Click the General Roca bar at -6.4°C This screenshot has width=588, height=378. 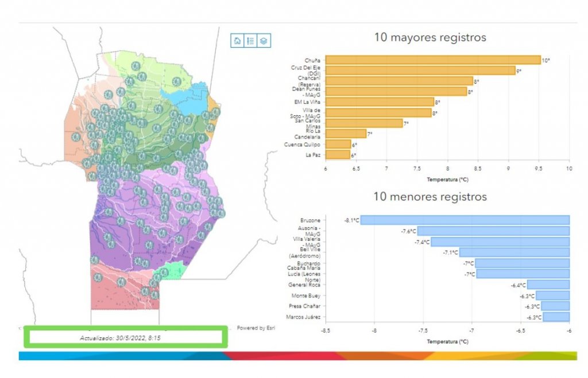[x=548, y=285]
